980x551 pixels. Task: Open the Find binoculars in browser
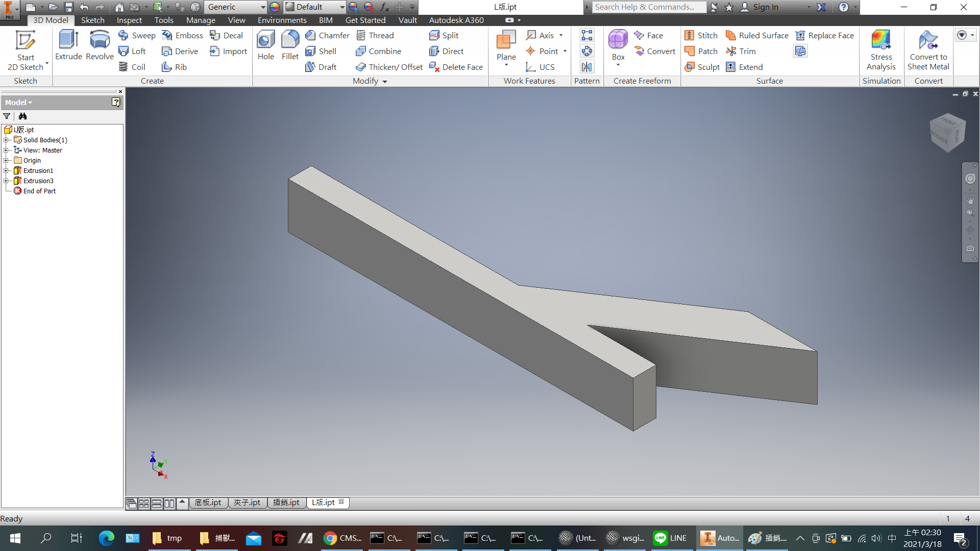point(22,116)
